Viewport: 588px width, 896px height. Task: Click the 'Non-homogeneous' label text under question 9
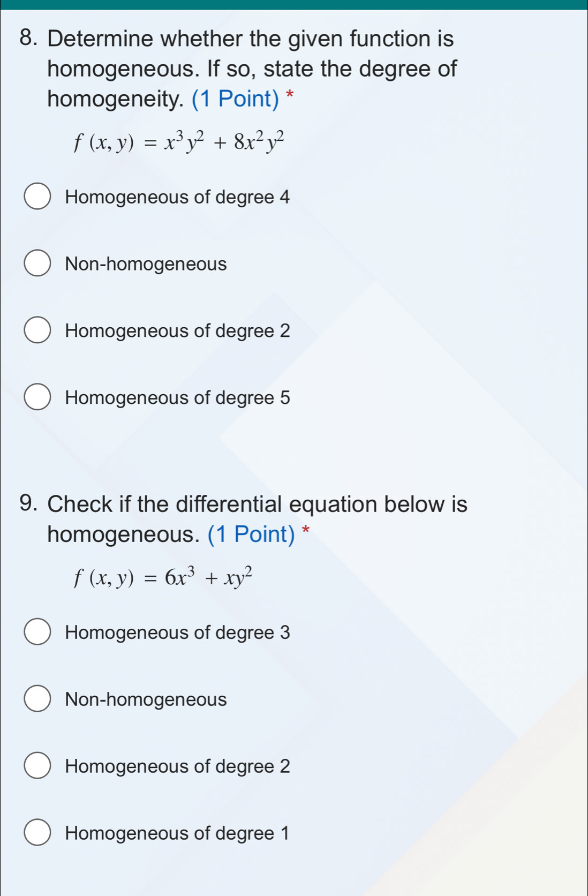coord(146,699)
